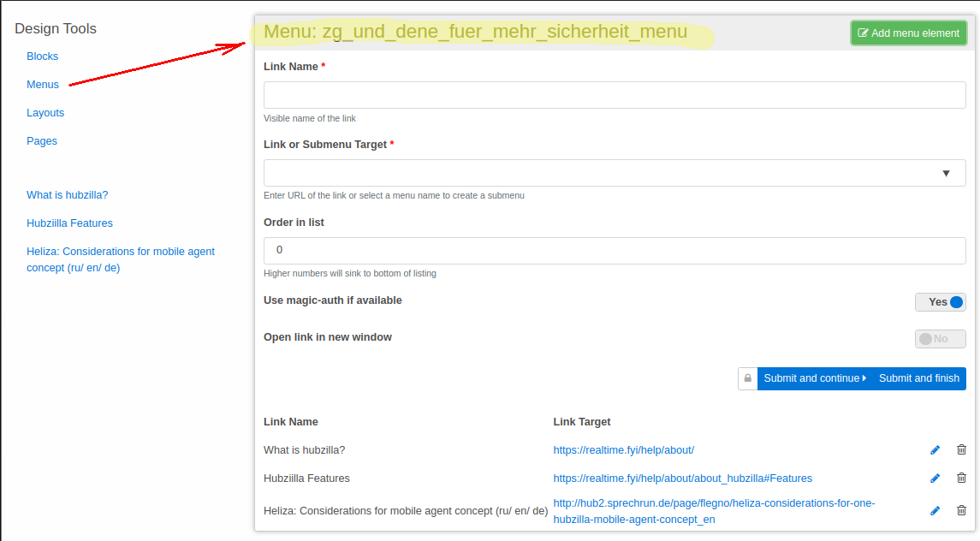The image size is (980, 541).
Task: Edit the 'Hubziilla Features' menu entry
Action: click(935, 479)
